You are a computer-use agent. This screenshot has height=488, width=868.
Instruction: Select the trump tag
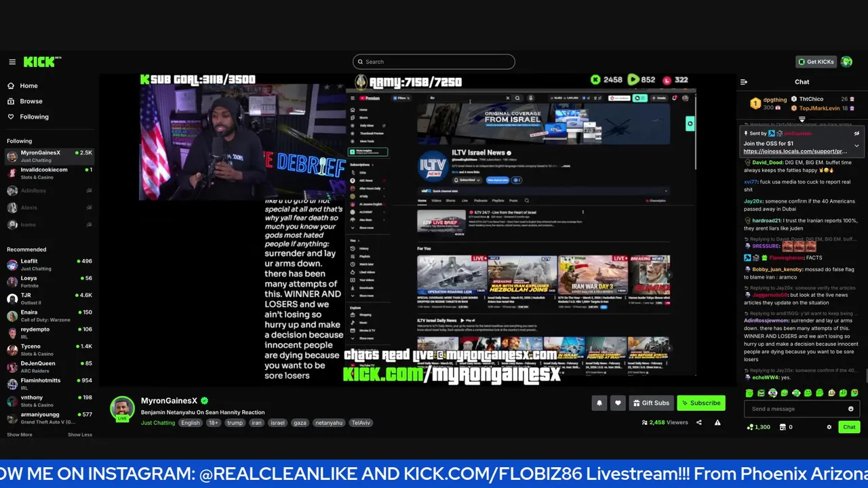click(235, 423)
